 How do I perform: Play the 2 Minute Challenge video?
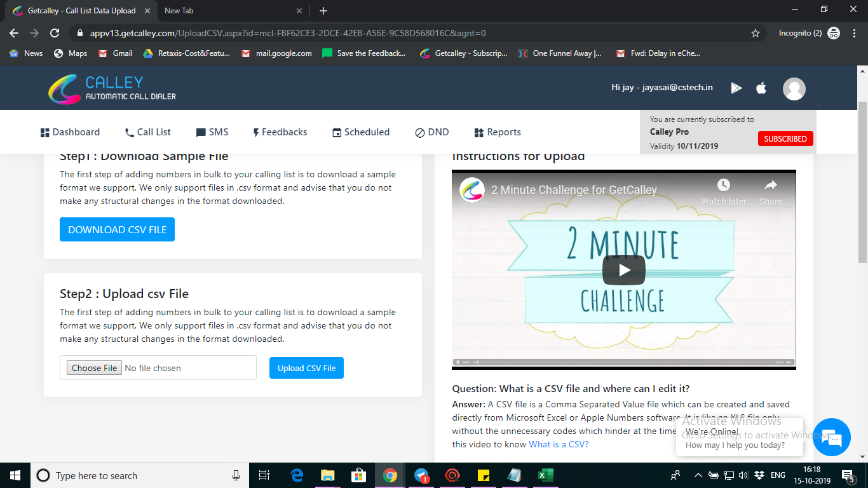(624, 270)
